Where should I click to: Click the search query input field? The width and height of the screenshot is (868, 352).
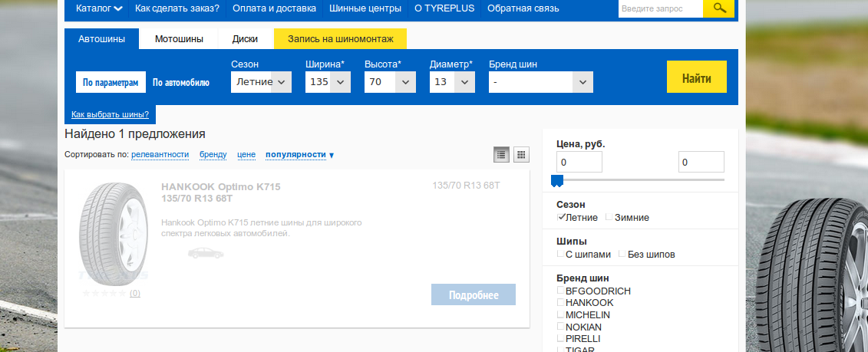point(661,8)
